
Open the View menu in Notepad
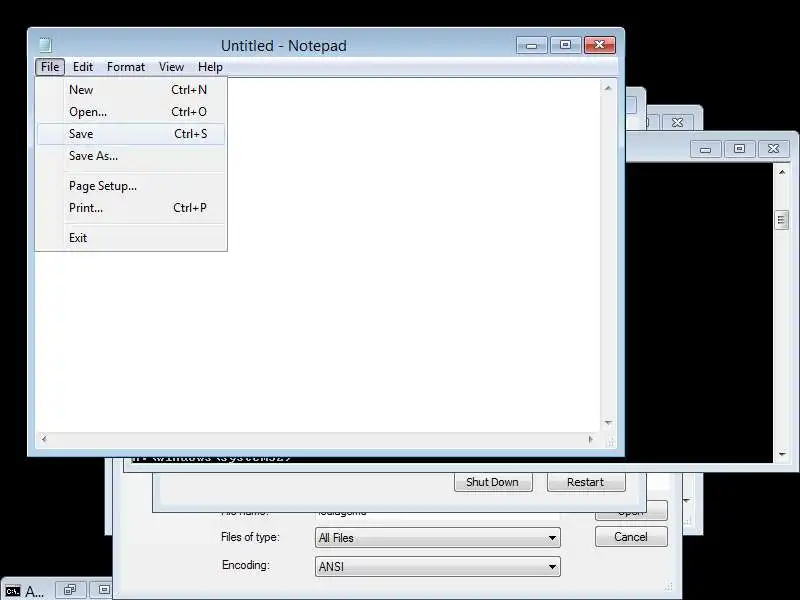(x=171, y=67)
